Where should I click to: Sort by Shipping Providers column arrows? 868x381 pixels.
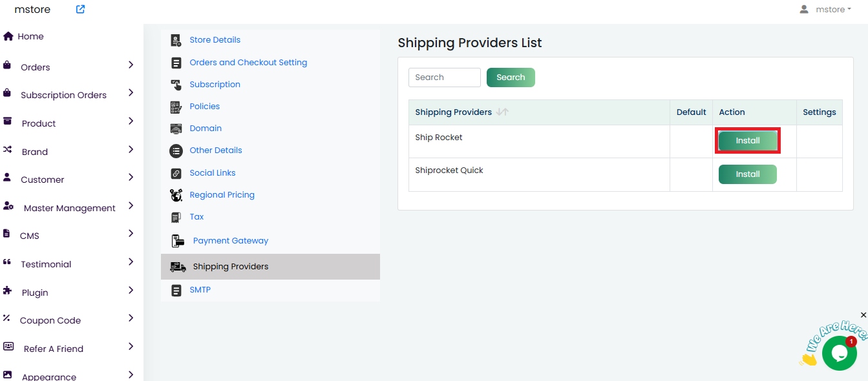[502, 112]
